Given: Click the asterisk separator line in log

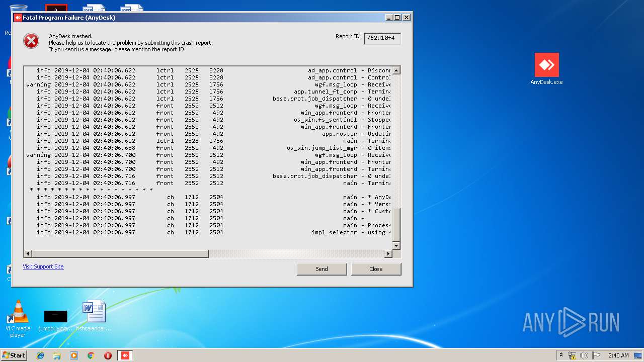Looking at the screenshot, I should point(91,190).
